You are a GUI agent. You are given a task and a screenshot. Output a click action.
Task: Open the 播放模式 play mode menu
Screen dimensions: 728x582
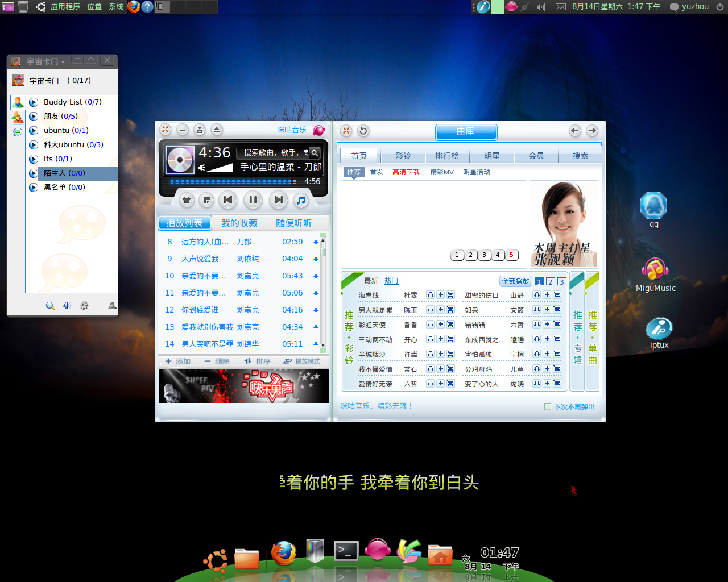(301, 361)
